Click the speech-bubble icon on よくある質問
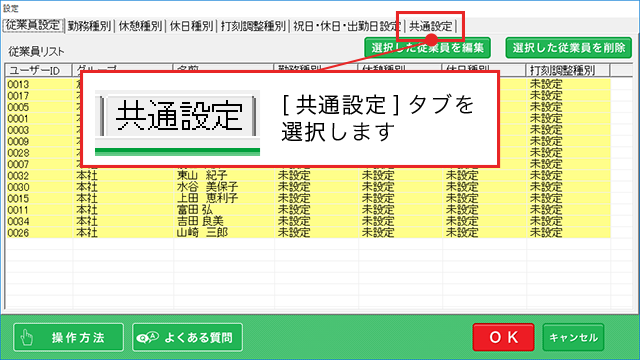Screen dimensions: 640x360 coord(147,338)
